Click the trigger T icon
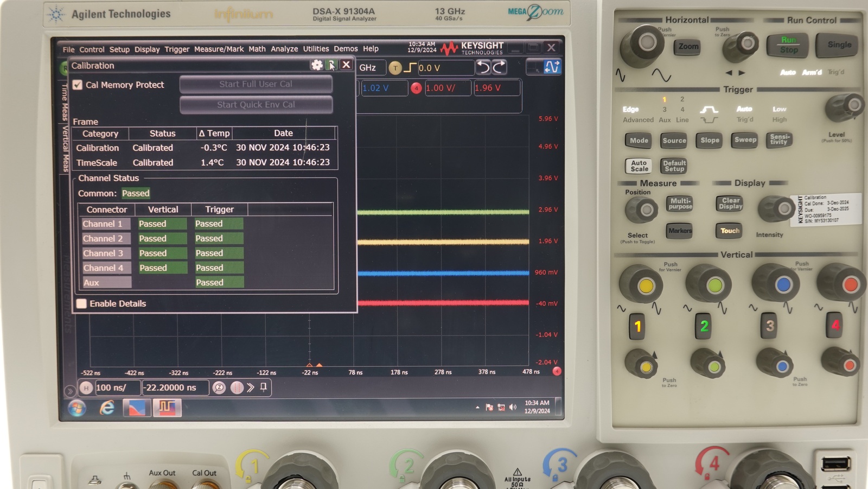The image size is (868, 489). (395, 68)
